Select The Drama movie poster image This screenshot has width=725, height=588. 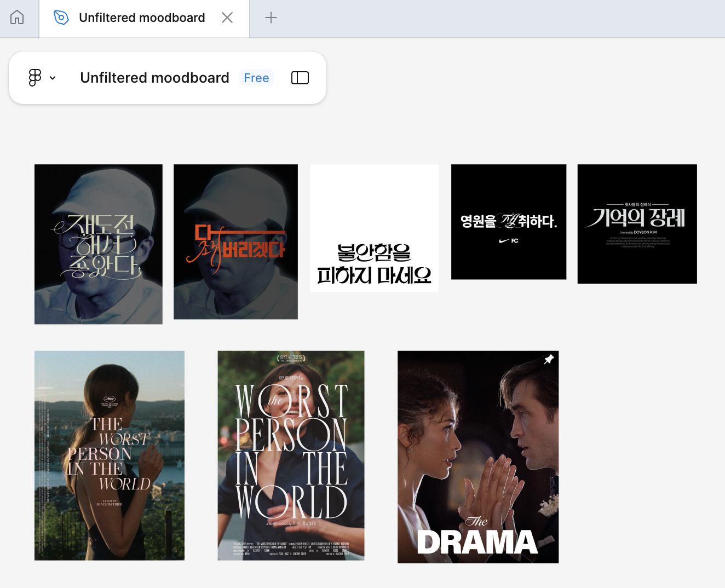point(477,457)
